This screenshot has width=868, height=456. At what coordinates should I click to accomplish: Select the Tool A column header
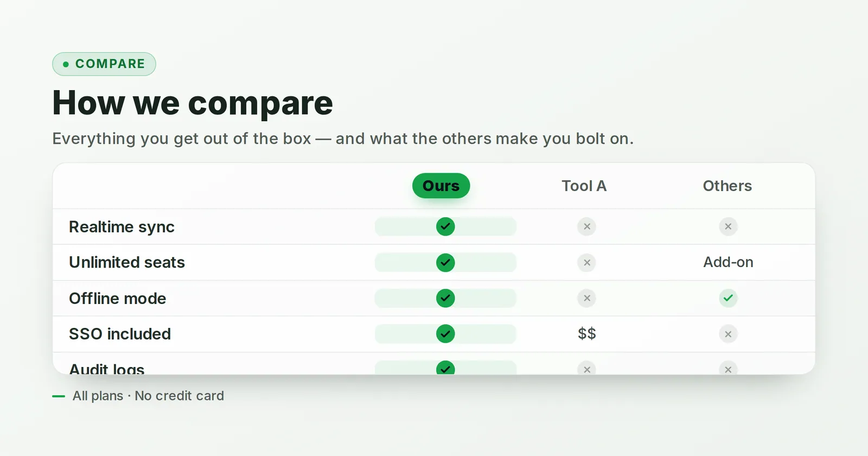(x=584, y=186)
